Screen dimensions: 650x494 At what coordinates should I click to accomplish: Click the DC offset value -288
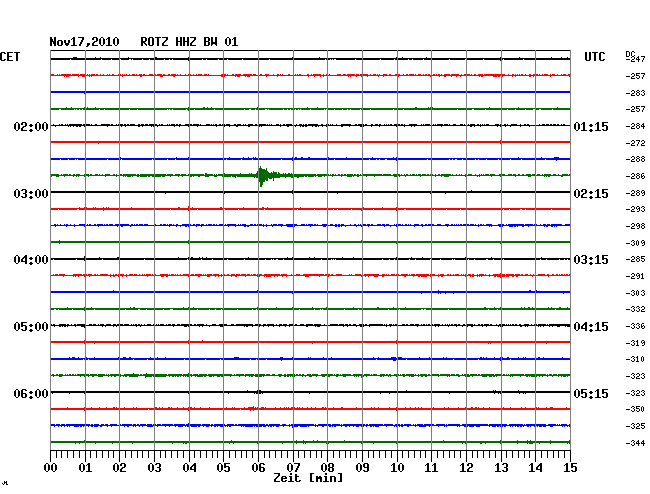(635, 159)
